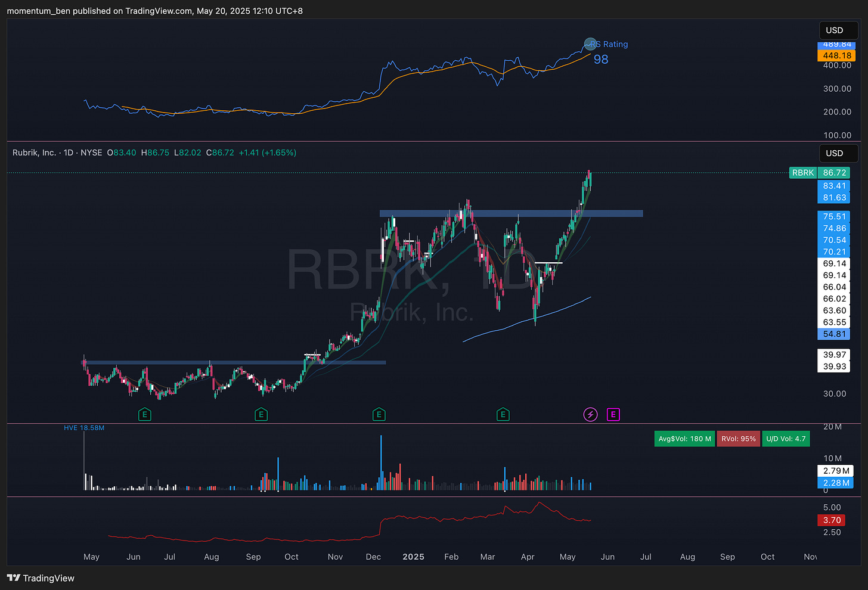This screenshot has width=868, height=590.
Task: Click the momentum_ben published header text
Action: click(154, 11)
